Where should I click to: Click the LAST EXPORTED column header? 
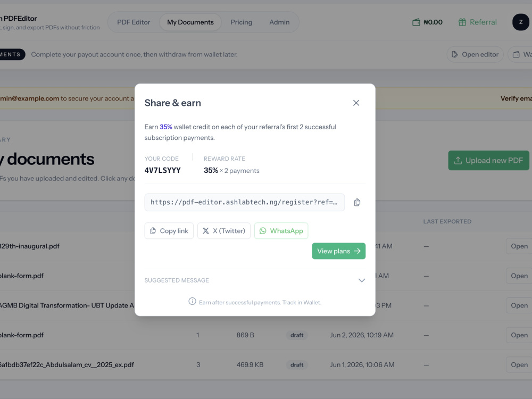pyautogui.click(x=447, y=221)
